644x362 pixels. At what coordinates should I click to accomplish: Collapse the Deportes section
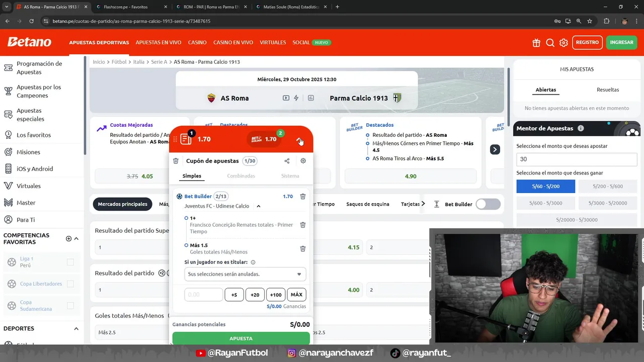click(76, 329)
